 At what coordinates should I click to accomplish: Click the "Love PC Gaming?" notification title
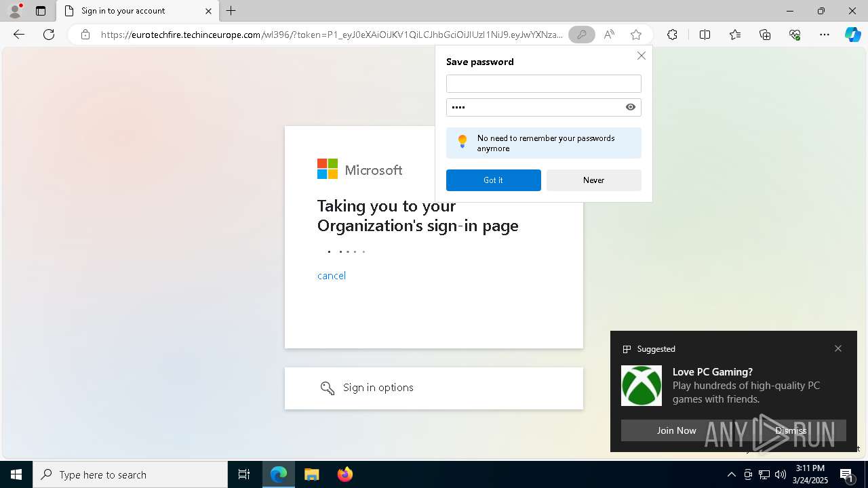click(712, 371)
